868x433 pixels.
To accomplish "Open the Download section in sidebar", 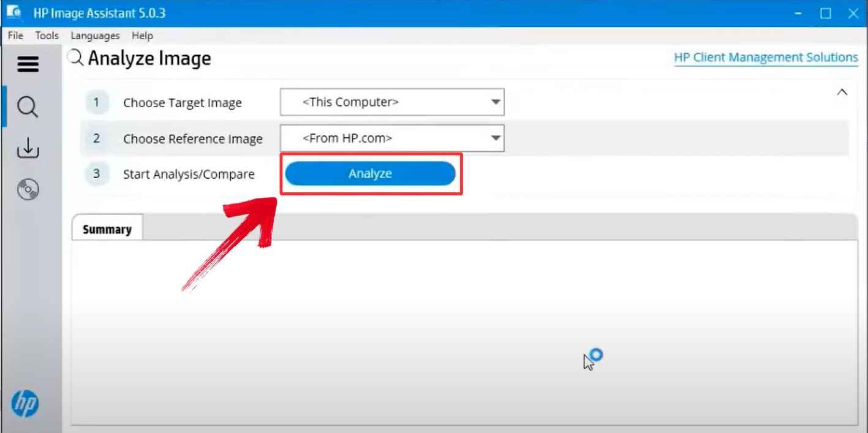I will [28, 148].
